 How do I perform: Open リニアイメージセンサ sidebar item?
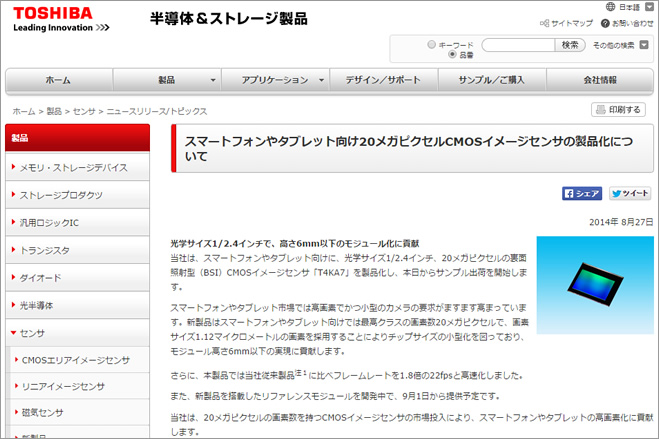point(79,386)
